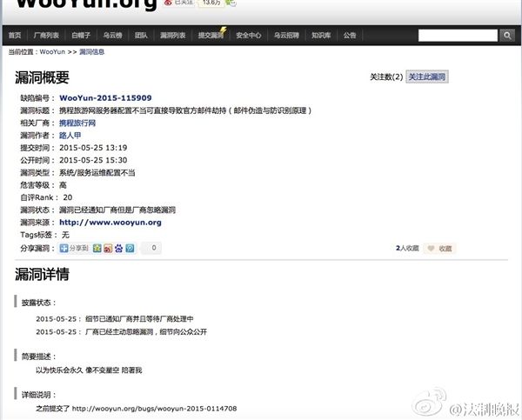Image resolution: width=522 pixels, height=420 pixels.
Task: Click the share count bubble showing 0
Action: [x=151, y=248]
